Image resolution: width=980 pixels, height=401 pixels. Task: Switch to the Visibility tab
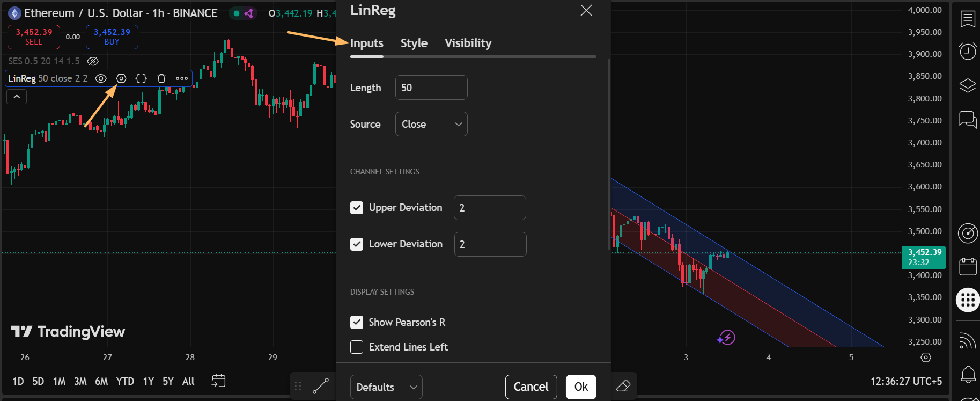(x=468, y=43)
